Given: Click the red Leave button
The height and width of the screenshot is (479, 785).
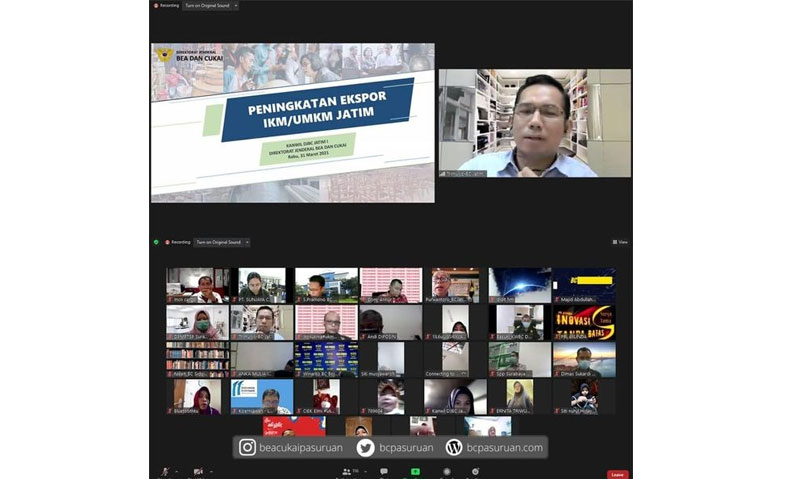Looking at the screenshot, I should tap(617, 474).
